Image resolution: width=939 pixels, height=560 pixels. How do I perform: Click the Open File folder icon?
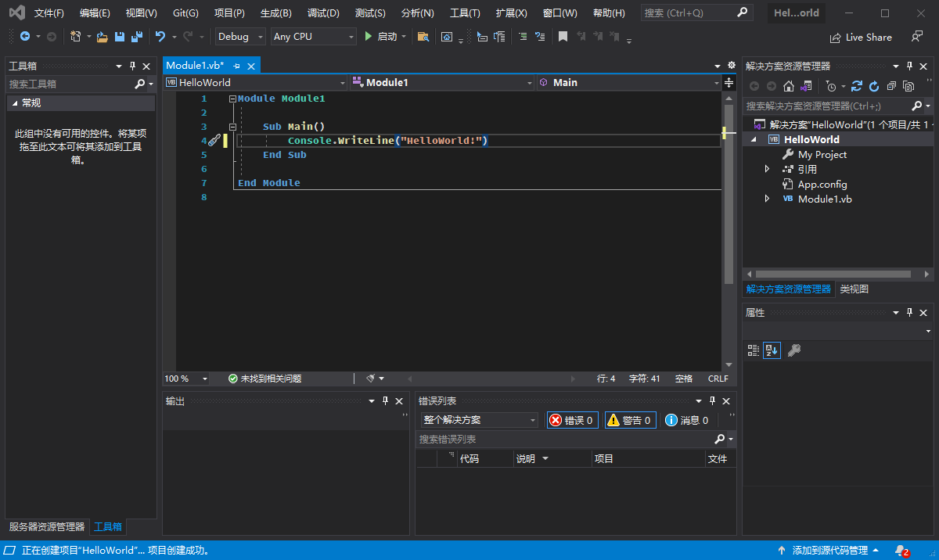tap(101, 37)
